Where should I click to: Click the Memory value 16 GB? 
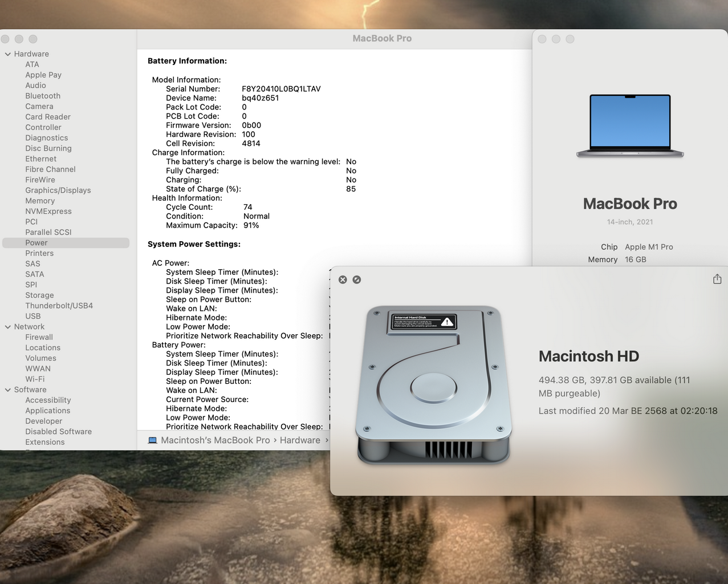pyautogui.click(x=636, y=259)
